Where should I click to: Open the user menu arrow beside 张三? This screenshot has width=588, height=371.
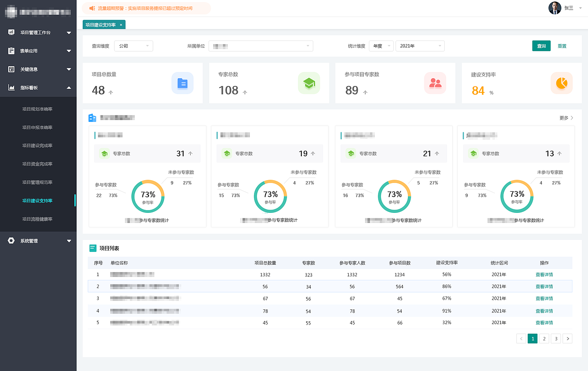pos(581,8)
